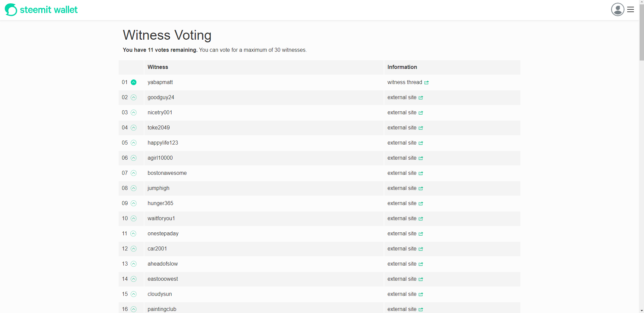The width and height of the screenshot is (644, 313).
Task: Upvote witness goodguy24
Action: [x=134, y=97]
